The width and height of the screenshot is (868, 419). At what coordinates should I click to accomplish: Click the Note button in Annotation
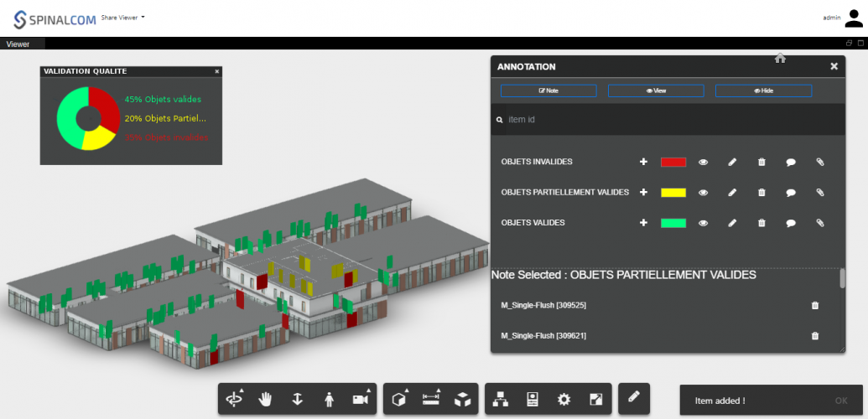click(548, 91)
